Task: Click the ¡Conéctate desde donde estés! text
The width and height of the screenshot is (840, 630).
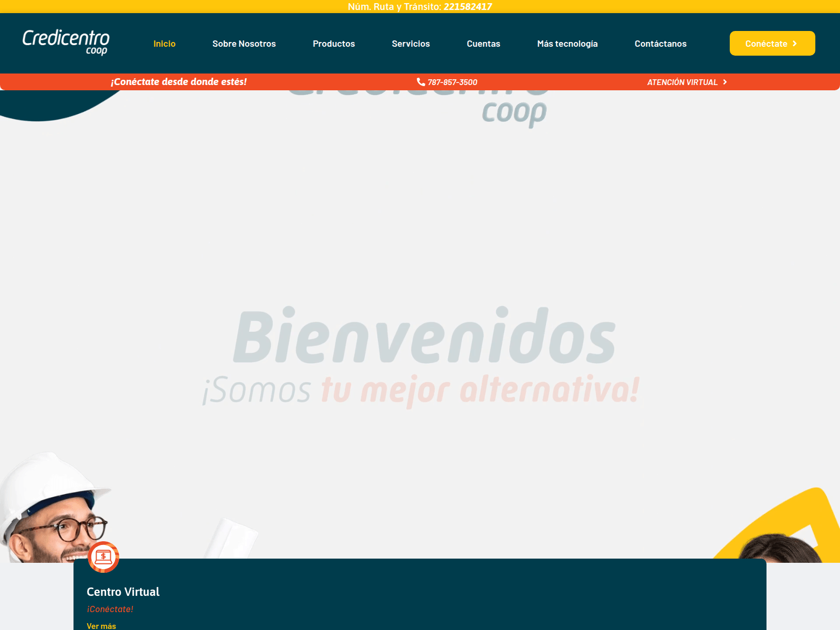Action: click(x=178, y=81)
